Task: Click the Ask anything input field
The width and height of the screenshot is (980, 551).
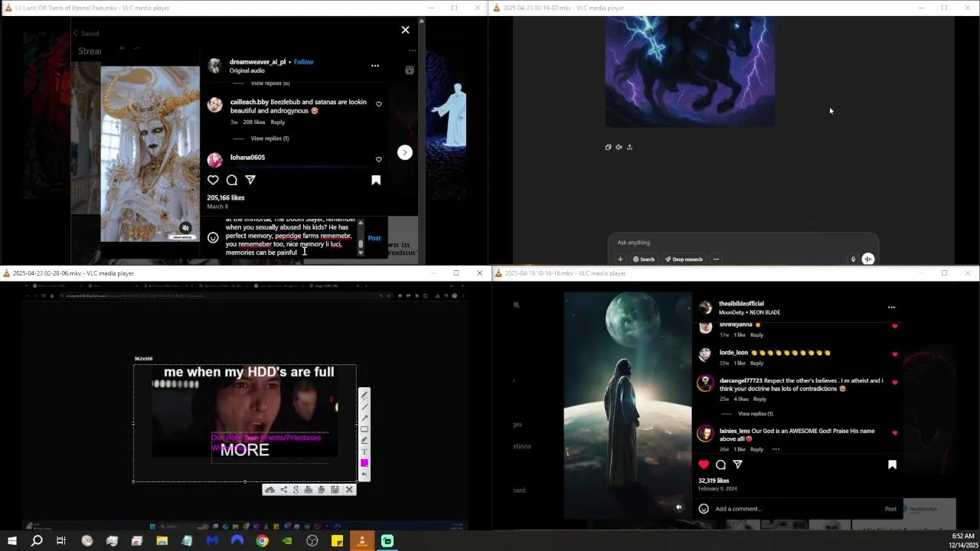Action: (743, 243)
